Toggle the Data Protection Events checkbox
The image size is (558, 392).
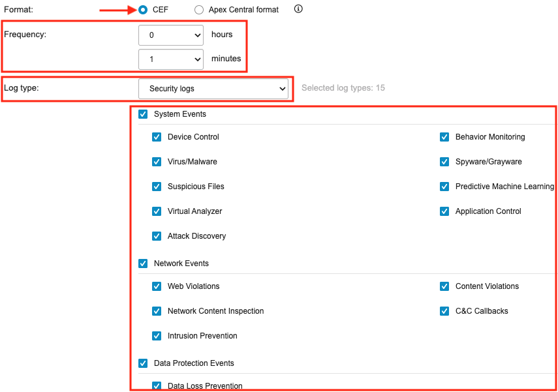[x=143, y=363]
